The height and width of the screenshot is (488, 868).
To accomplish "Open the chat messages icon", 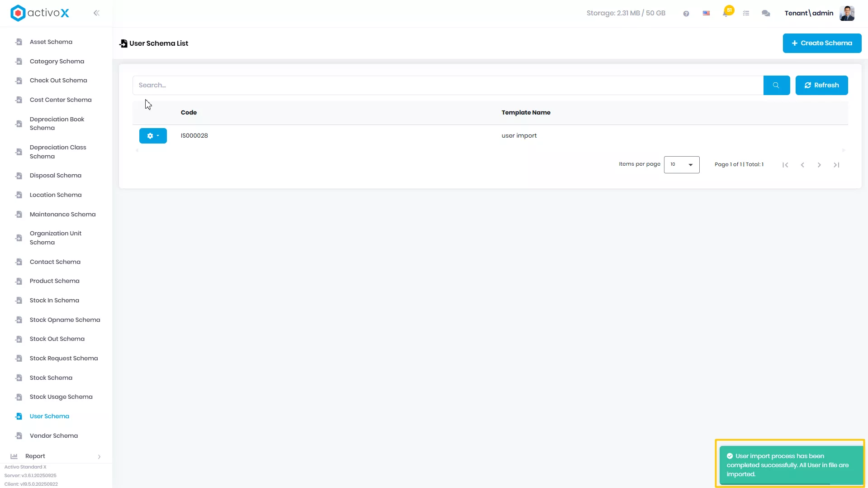I will [766, 14].
